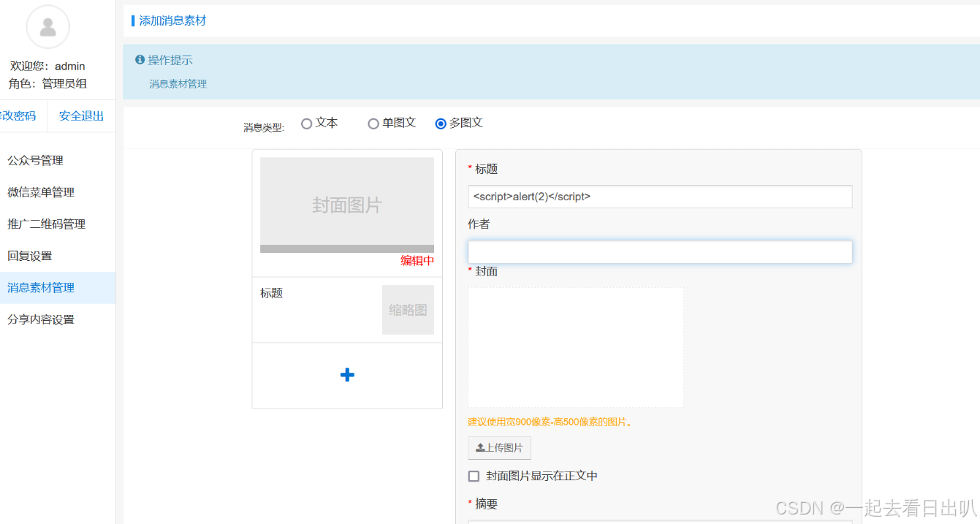Click the 角色: 管理员组 text
Viewport: 980px width, 524px height.
tap(48, 83)
